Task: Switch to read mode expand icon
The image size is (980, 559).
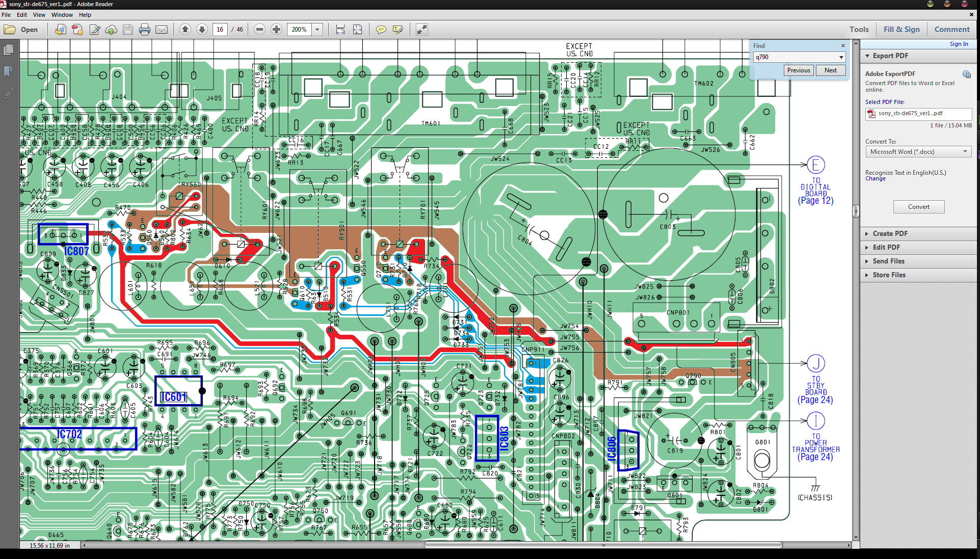Action: point(422,30)
